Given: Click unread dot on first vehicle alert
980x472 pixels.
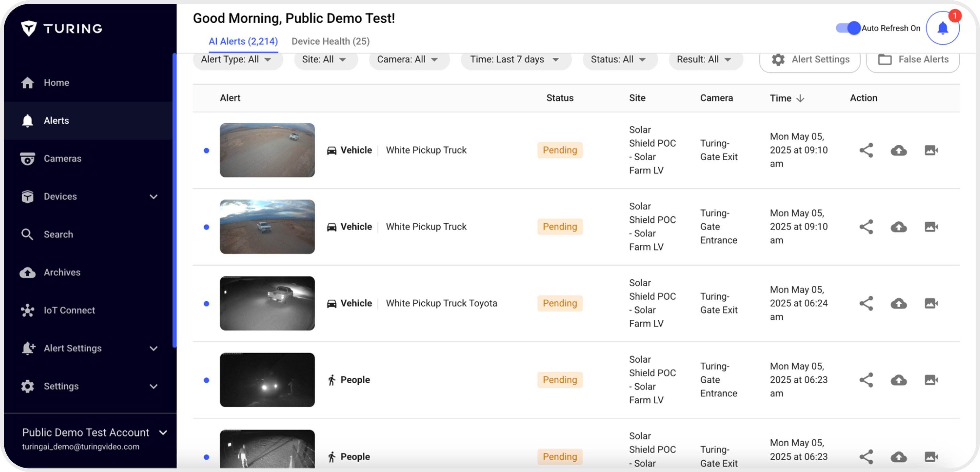Looking at the screenshot, I should [x=206, y=151].
